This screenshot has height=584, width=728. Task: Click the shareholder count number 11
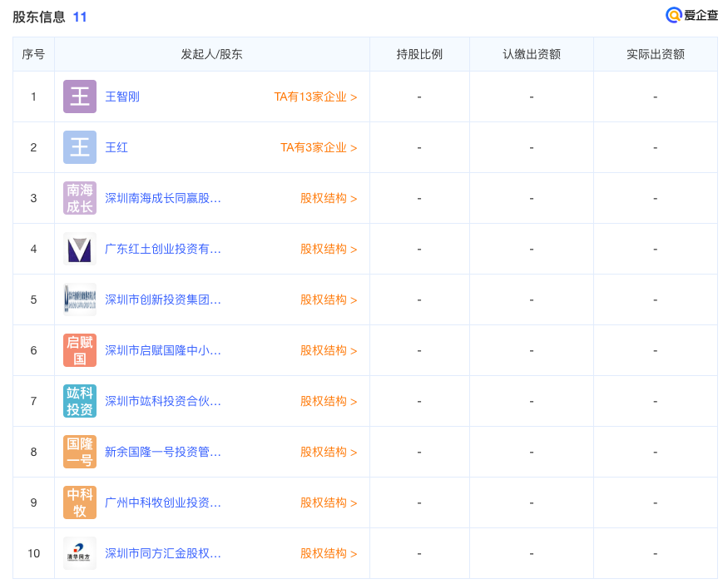click(x=80, y=16)
